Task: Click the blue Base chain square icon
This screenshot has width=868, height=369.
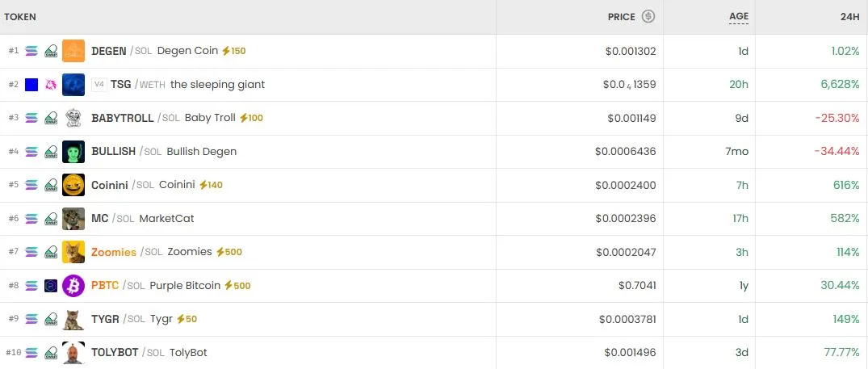Action: coord(31,85)
